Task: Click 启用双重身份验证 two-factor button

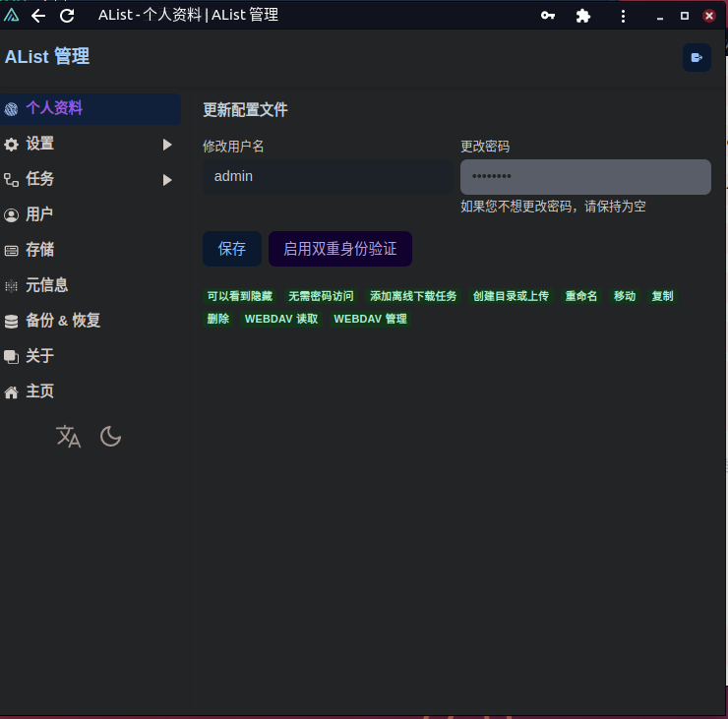Action: pyautogui.click(x=339, y=249)
